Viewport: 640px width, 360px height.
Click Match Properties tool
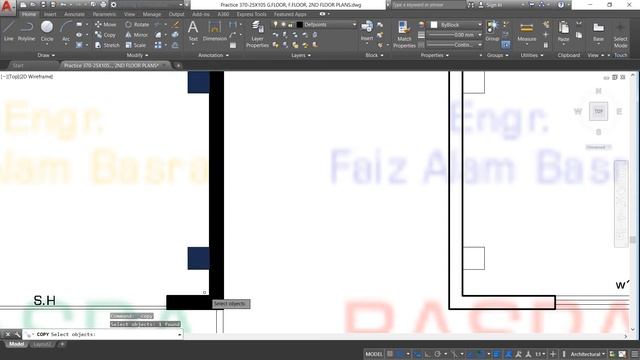(x=404, y=34)
